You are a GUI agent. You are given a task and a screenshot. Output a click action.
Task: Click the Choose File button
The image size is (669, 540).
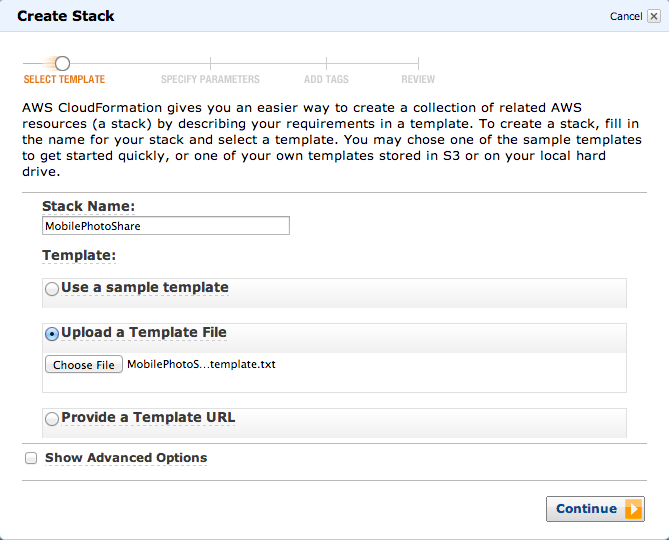point(84,365)
